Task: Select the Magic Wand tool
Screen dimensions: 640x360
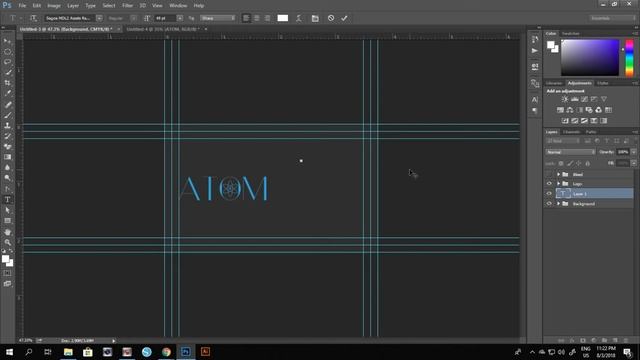Action: pos(7,72)
